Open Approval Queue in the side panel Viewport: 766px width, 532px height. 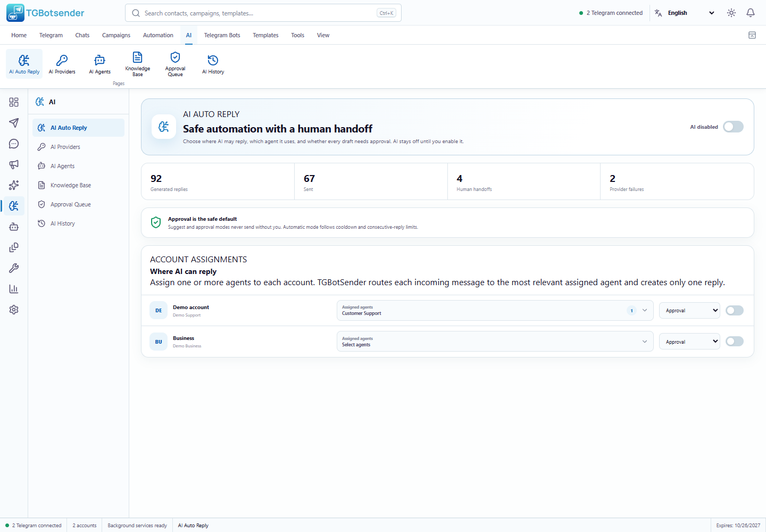(78, 204)
